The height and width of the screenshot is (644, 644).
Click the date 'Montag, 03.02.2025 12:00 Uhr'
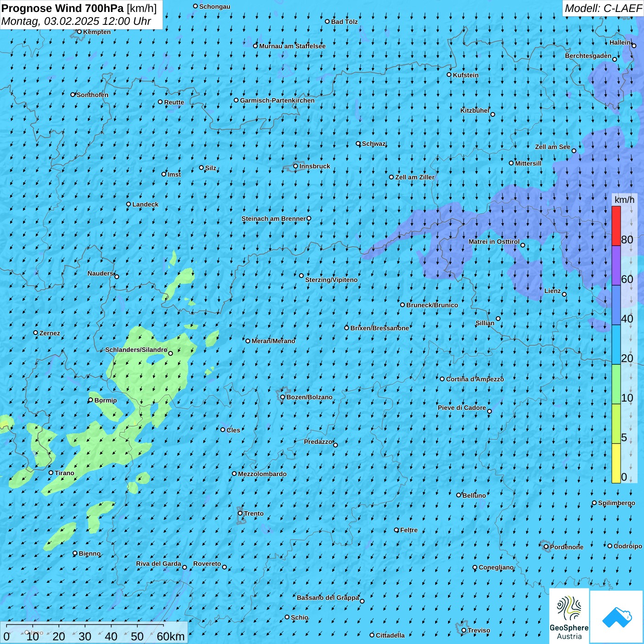tap(76, 21)
